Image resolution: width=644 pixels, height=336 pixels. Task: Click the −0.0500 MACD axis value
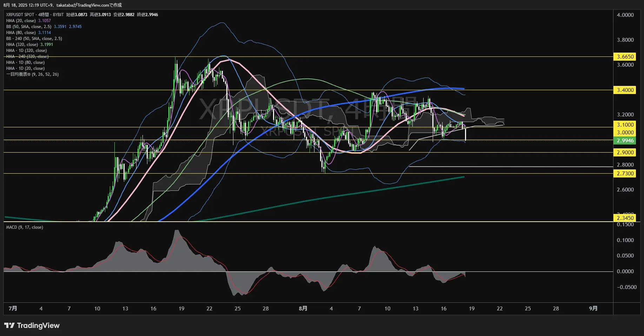(x=626, y=287)
